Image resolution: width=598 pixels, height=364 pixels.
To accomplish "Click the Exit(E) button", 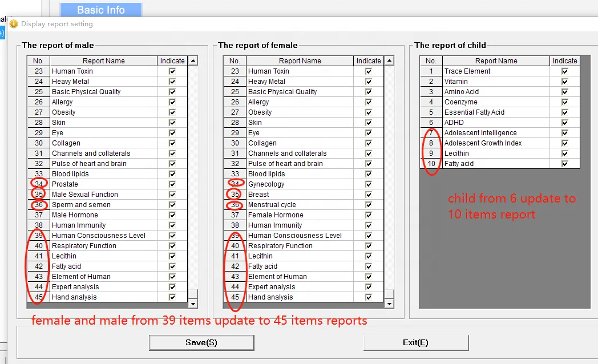I will coord(416,342).
